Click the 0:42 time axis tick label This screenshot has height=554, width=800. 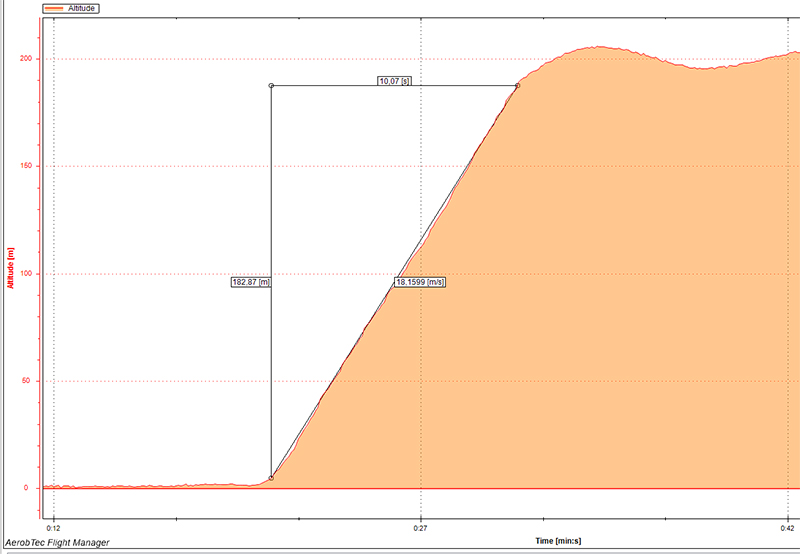coord(788,526)
